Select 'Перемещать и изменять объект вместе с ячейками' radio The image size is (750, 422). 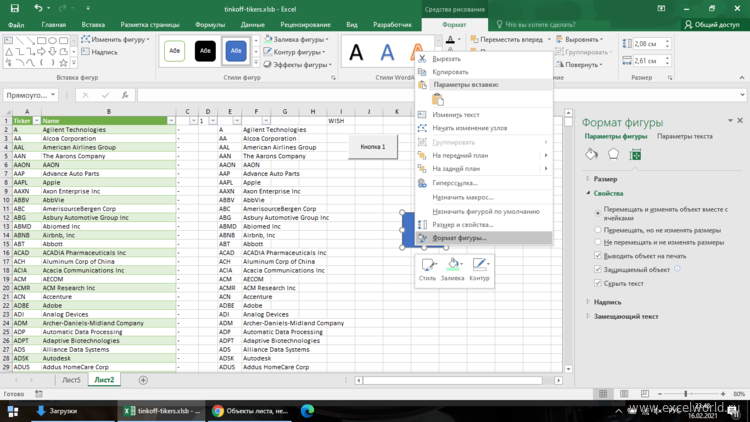click(597, 213)
